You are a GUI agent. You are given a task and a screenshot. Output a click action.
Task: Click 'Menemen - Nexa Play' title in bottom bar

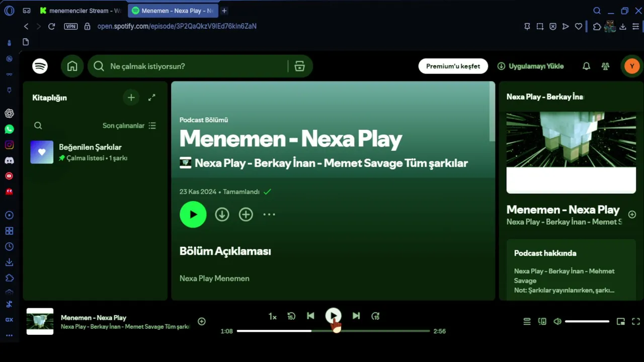[x=94, y=317]
